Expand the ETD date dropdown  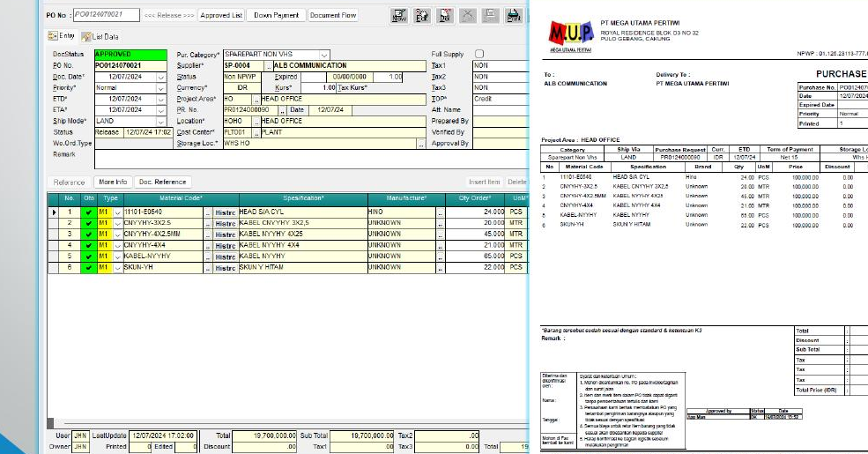point(161,99)
